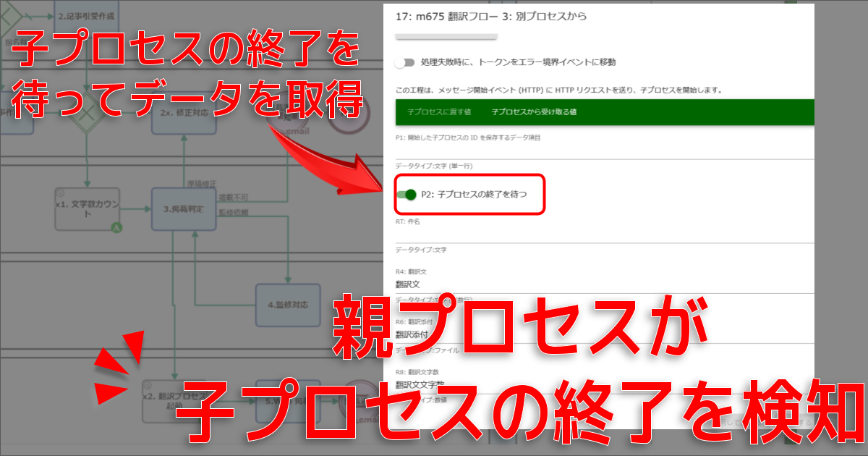This screenshot has height=456, width=868.
Task: Select the x1. 文字数カウント service task
Action: [x=86, y=209]
